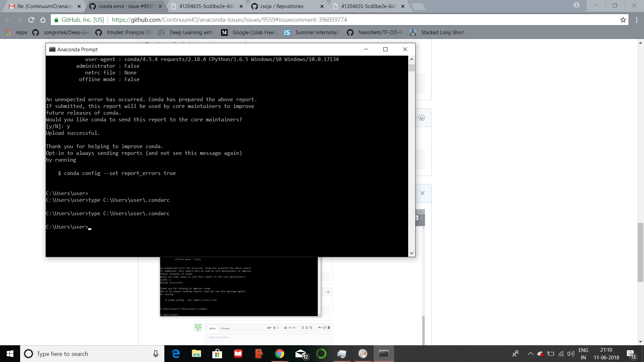Click the Bold formatting icon in comment toolbar
This screenshot has width=644, height=362.
(274, 327)
